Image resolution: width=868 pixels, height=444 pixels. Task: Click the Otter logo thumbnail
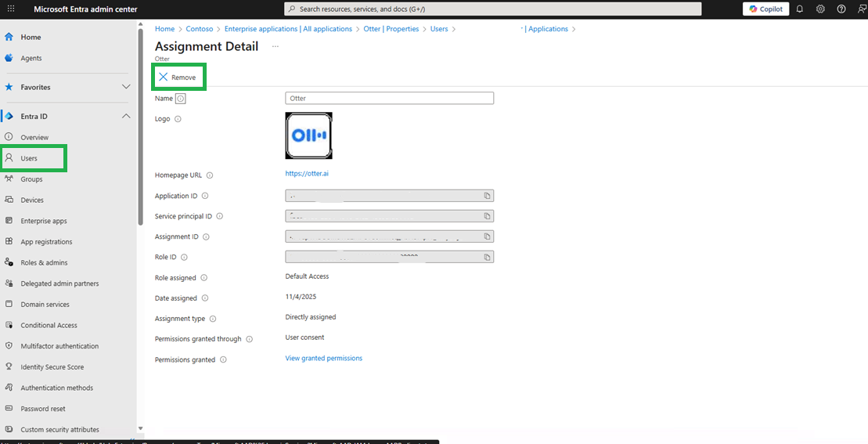pos(309,135)
